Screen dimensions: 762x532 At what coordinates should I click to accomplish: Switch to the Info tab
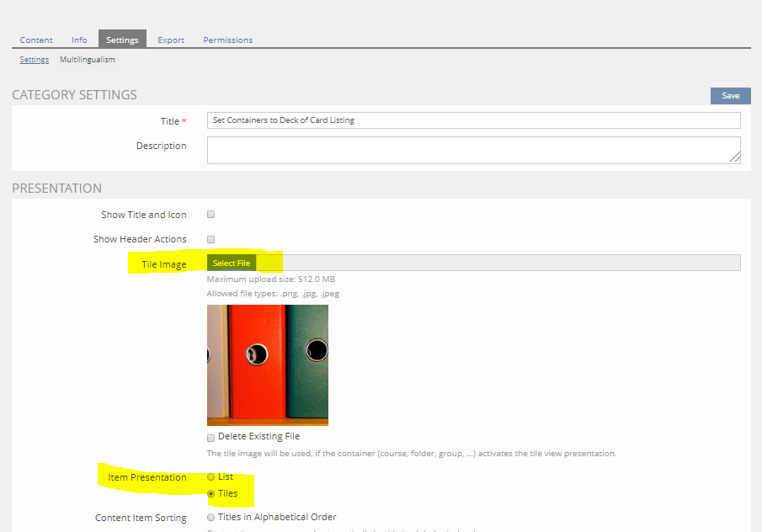click(x=79, y=40)
